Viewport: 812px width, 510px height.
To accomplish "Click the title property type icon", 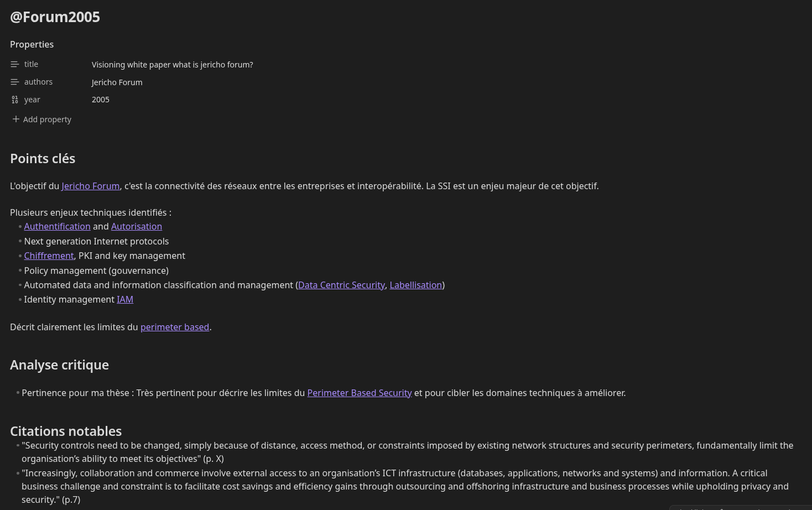I will pyautogui.click(x=15, y=65).
